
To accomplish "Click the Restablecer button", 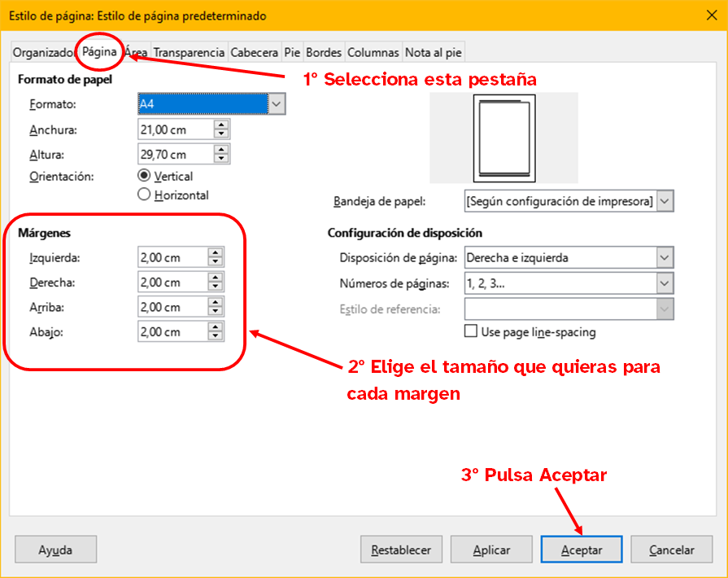I will coord(401,550).
